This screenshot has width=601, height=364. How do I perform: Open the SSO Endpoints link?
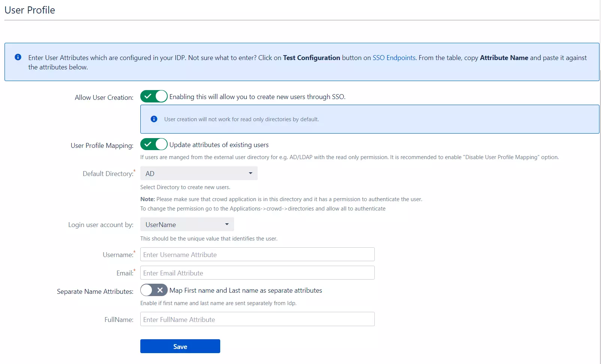(x=394, y=58)
